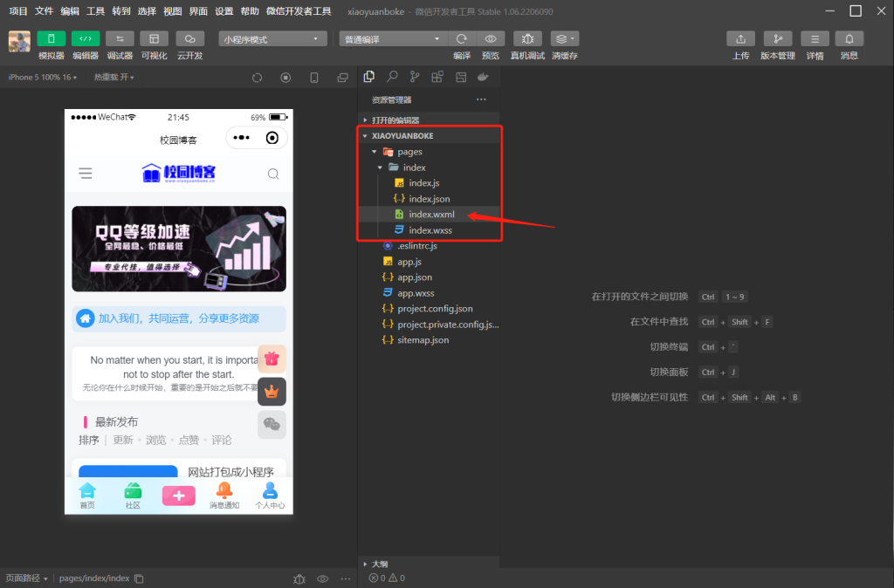Open the 设置 (Settings) menu
Image resolution: width=894 pixels, height=588 pixels.
tap(224, 11)
